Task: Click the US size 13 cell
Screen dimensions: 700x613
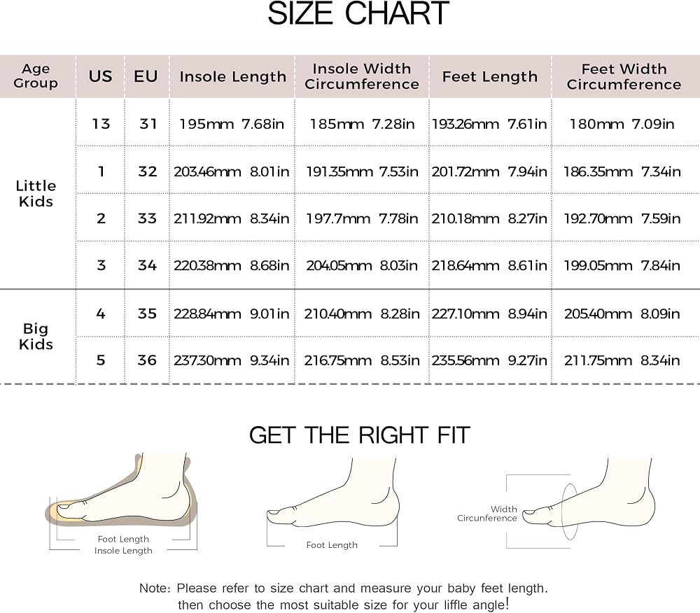Action: (x=101, y=124)
